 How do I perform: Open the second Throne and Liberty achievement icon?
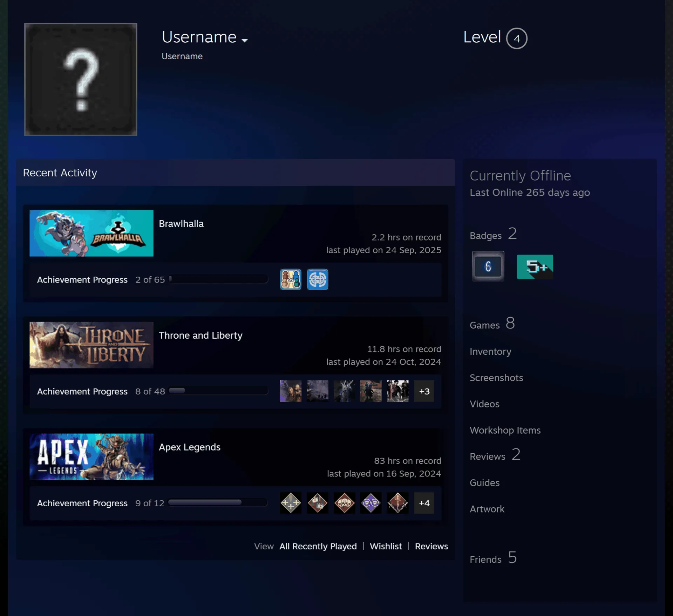click(318, 391)
